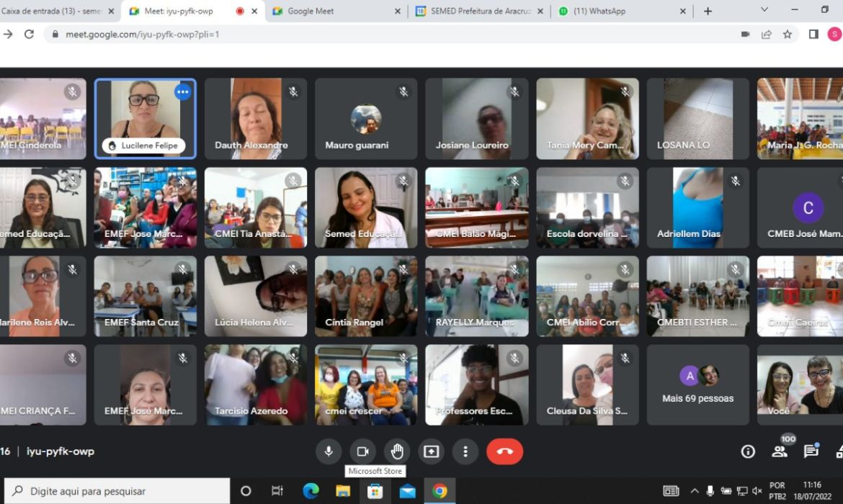Open more options three-dot menu in call bar
843x504 pixels.
pyautogui.click(x=465, y=451)
